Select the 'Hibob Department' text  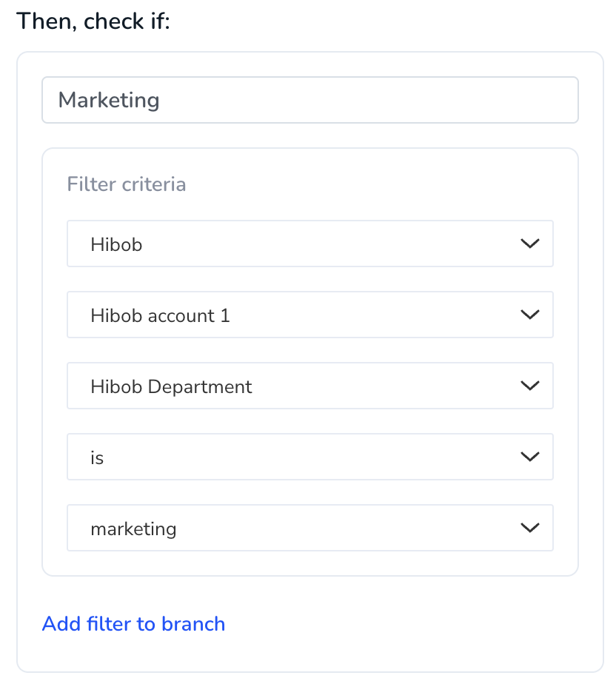[171, 387]
